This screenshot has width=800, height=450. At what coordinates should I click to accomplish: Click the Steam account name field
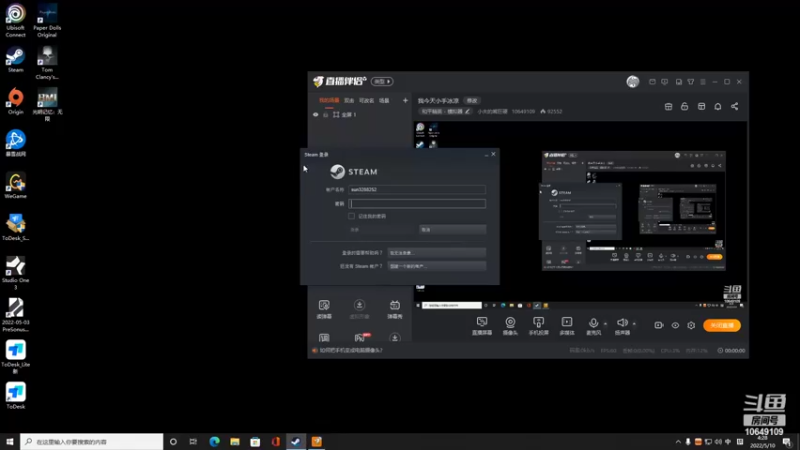[417, 189]
